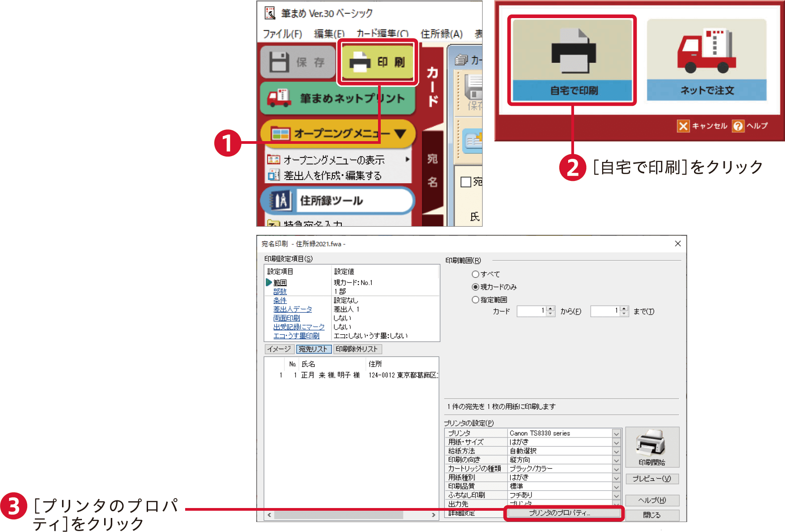Open the 用紙種別 dropdown
The width and height of the screenshot is (785, 532).
click(x=616, y=477)
